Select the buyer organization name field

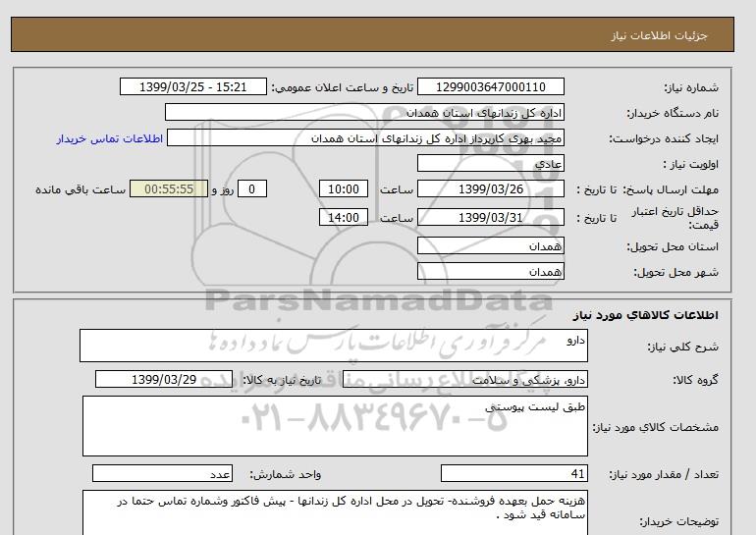pyautogui.click(x=364, y=112)
